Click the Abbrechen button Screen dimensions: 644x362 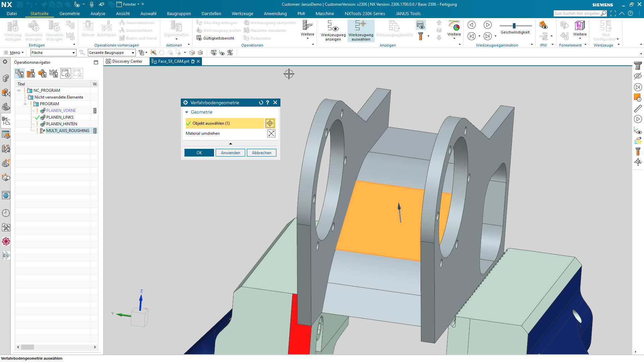point(262,153)
